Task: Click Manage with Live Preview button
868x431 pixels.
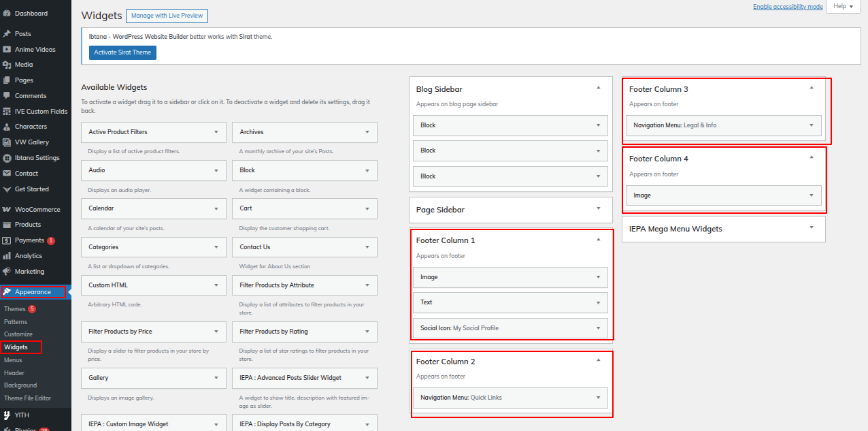Action: [x=167, y=16]
